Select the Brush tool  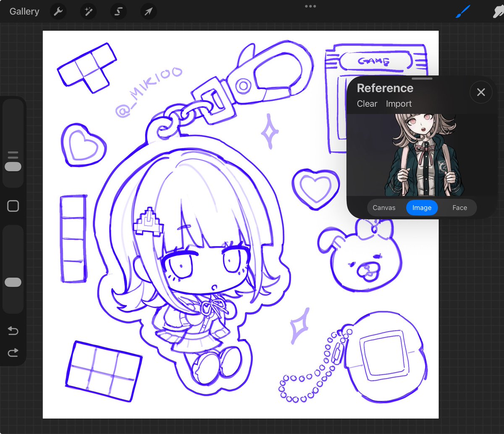464,12
